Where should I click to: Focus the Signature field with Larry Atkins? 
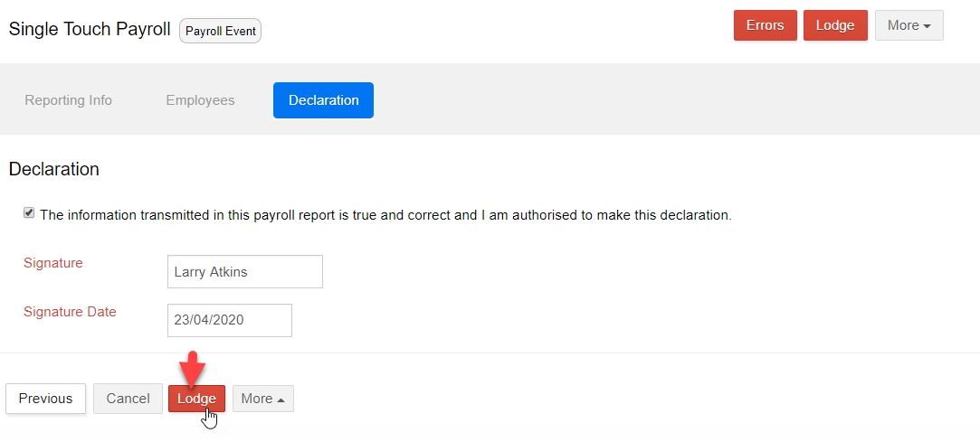click(245, 271)
